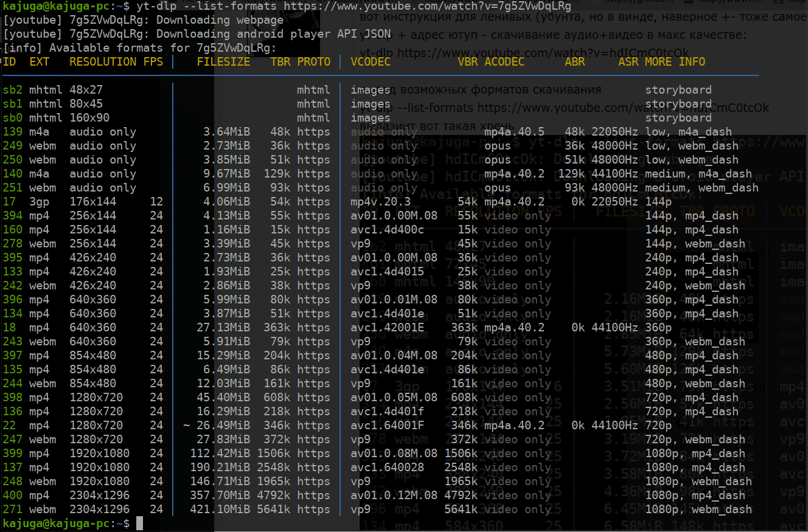Viewport: 808px width, 532px height.
Task: Place cursor at the bottom terminal prompt
Action: pos(139,523)
